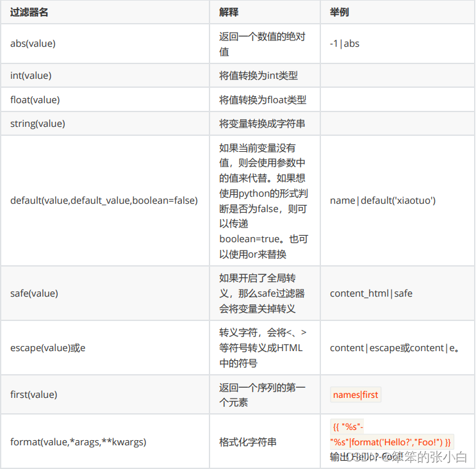The height and width of the screenshot is (469, 476).
Task: Click the 将值转换为int类型 explanation cell
Action: tap(258, 76)
